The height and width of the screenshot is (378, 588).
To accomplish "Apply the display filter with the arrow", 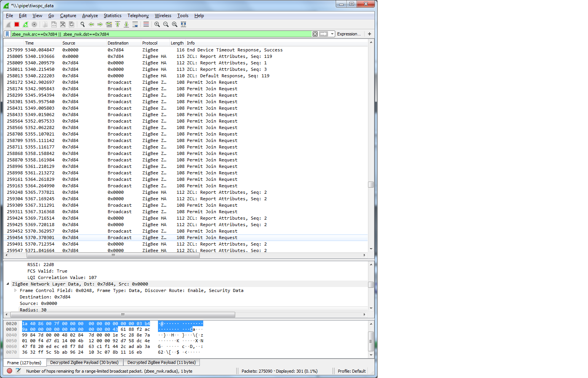I will [x=323, y=34].
